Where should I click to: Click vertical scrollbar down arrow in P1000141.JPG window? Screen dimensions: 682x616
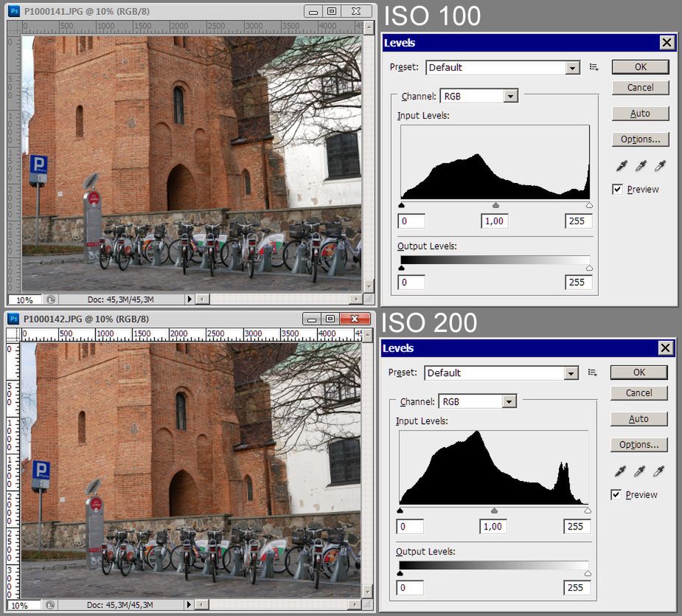pyautogui.click(x=369, y=286)
